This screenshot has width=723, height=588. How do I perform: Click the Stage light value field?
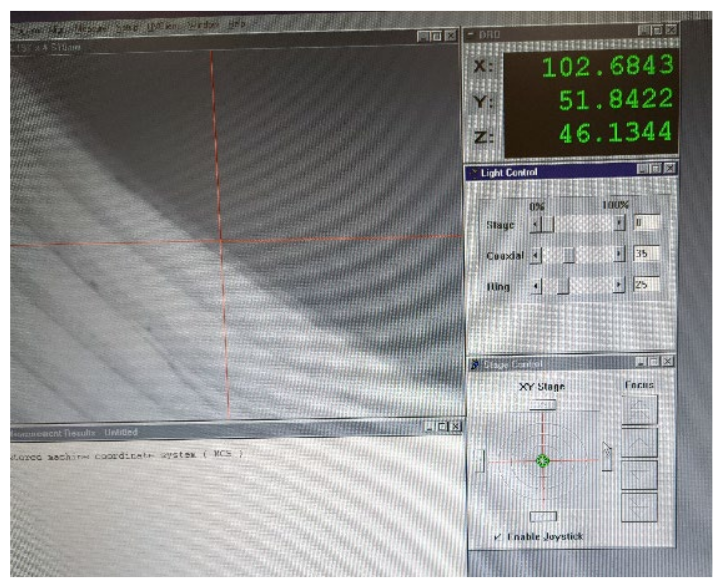coord(646,223)
